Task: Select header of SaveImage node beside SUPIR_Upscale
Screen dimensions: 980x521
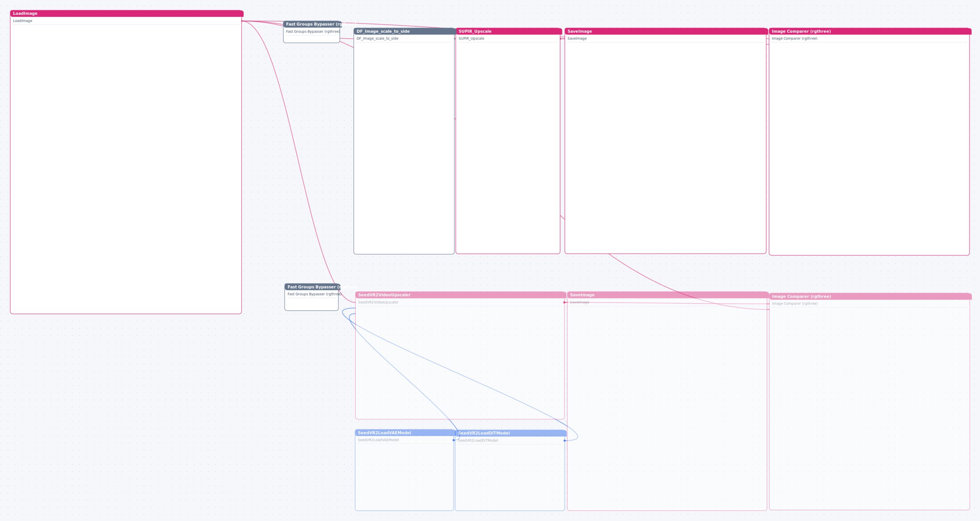Action: point(666,31)
